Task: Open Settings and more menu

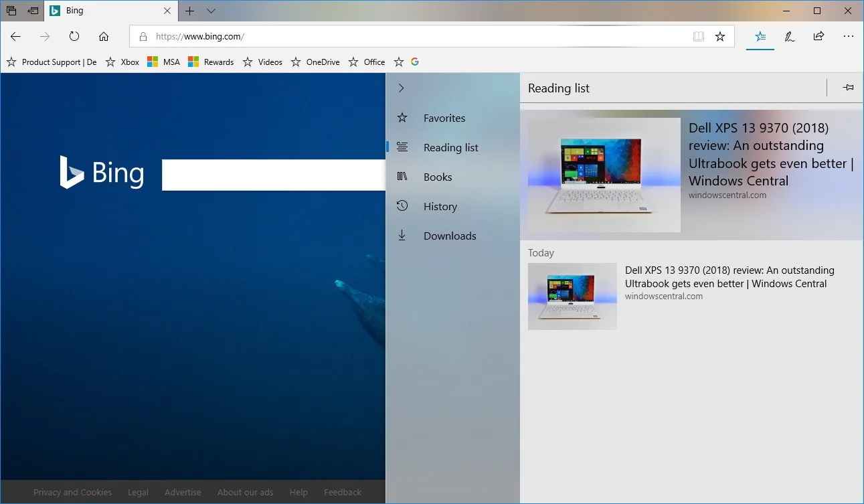Action: pyautogui.click(x=849, y=37)
